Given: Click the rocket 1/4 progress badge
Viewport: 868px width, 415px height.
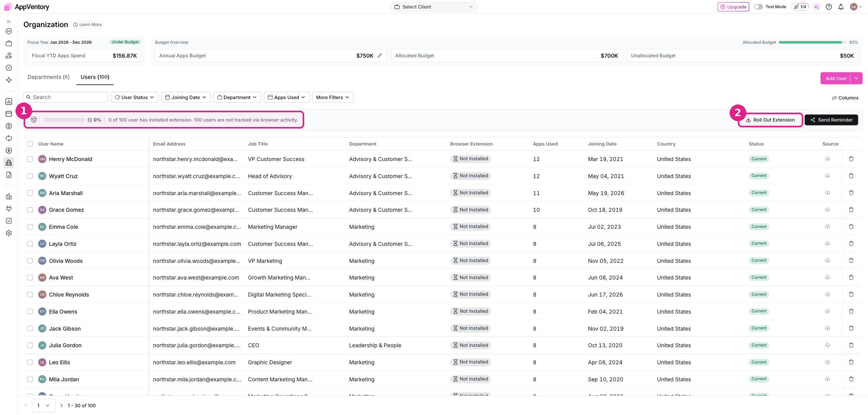Looking at the screenshot, I should point(800,7).
